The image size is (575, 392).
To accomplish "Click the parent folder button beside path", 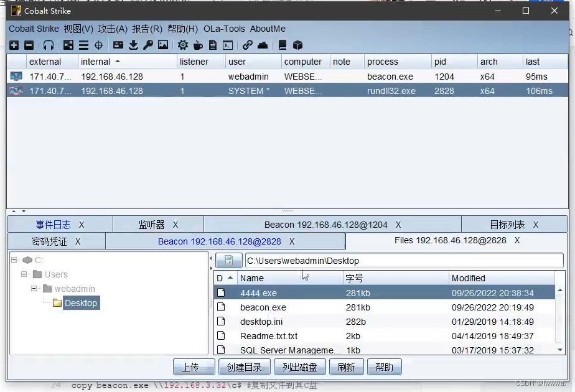I will [x=229, y=261].
